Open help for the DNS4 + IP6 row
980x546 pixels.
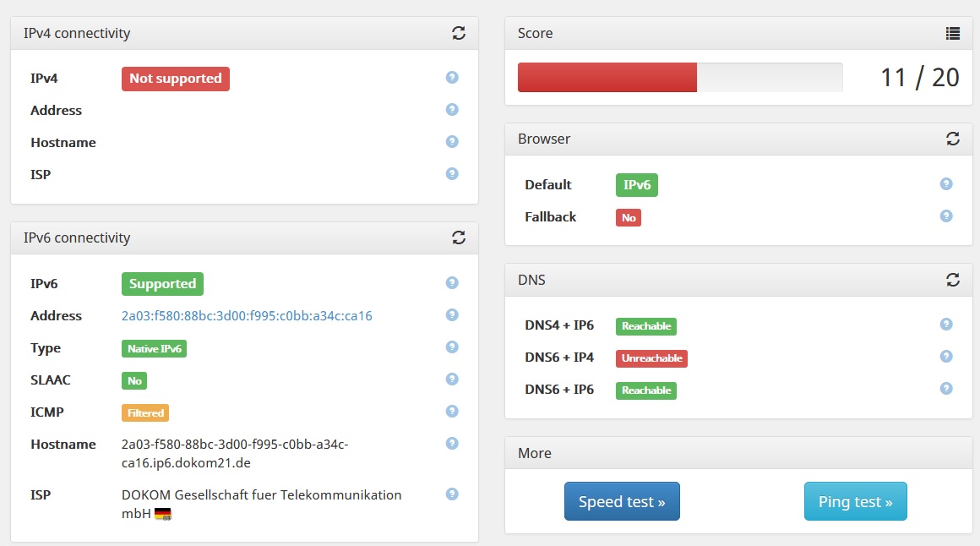pyautogui.click(x=946, y=324)
